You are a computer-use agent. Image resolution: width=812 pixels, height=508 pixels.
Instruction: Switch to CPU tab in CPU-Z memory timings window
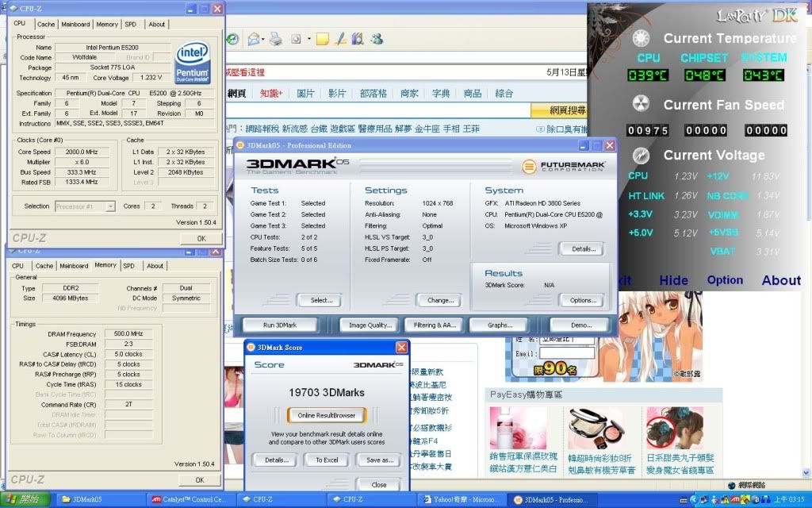pyautogui.click(x=17, y=266)
